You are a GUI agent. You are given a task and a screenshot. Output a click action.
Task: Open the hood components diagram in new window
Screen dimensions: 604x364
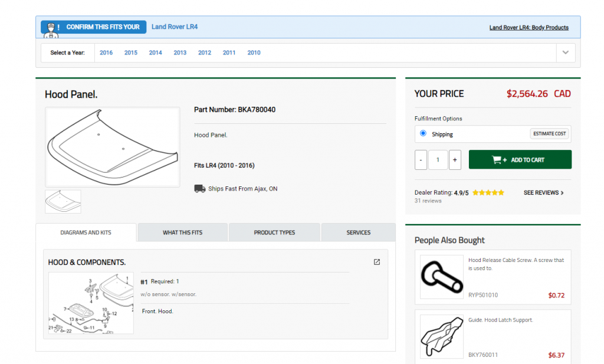click(377, 262)
